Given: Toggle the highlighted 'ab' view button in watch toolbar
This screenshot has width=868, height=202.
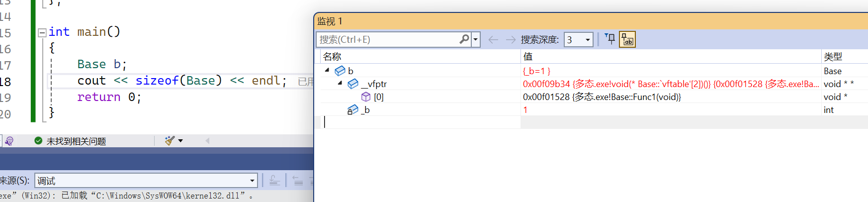Looking at the screenshot, I should click(x=627, y=39).
